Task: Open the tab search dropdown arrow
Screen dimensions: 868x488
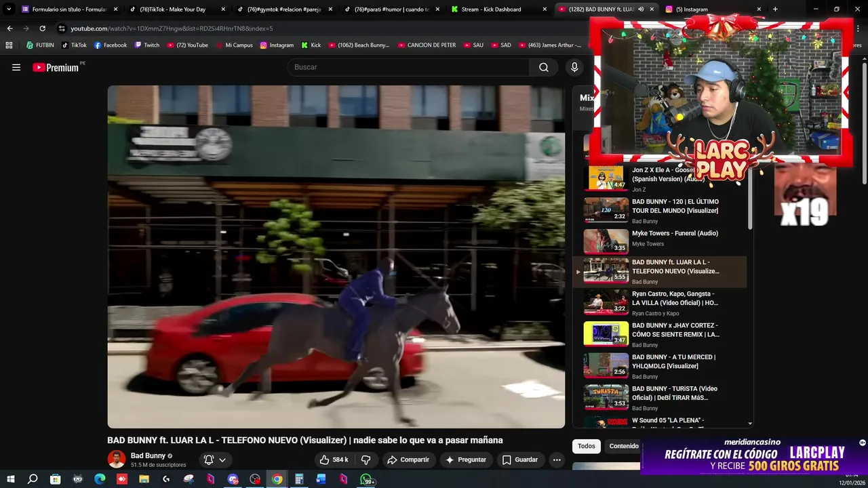Action: pos(9,9)
